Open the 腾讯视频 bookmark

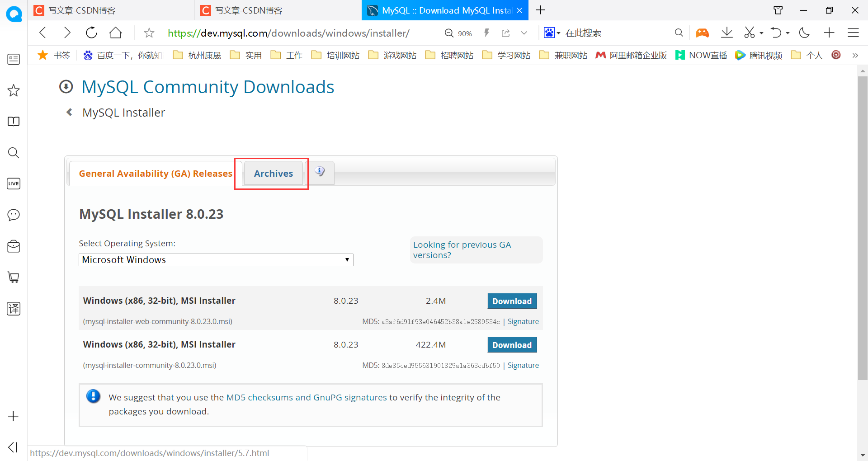tap(759, 55)
